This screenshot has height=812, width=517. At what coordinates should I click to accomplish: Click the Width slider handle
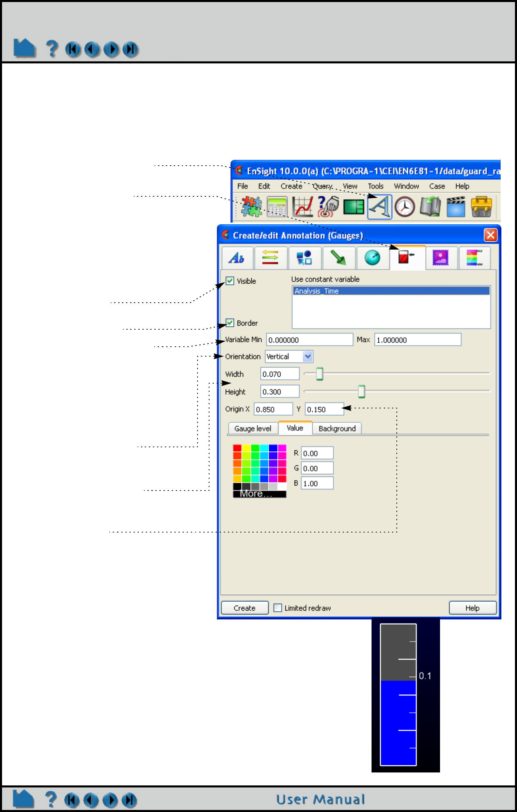click(319, 374)
